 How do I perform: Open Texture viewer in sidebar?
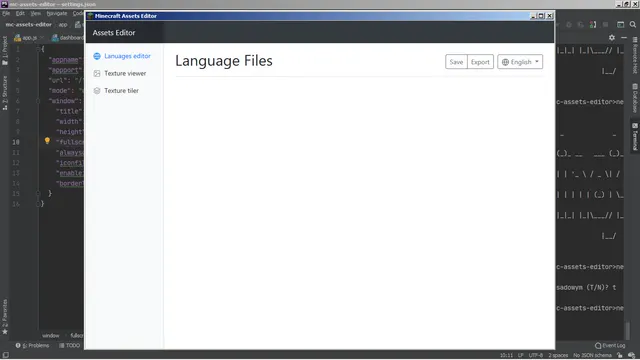pos(125,73)
